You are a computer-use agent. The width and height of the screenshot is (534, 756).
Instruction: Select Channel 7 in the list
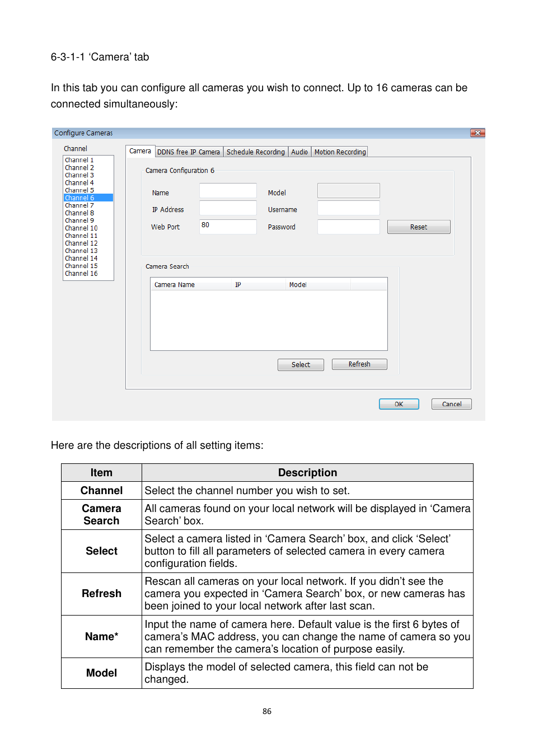[x=88, y=205]
